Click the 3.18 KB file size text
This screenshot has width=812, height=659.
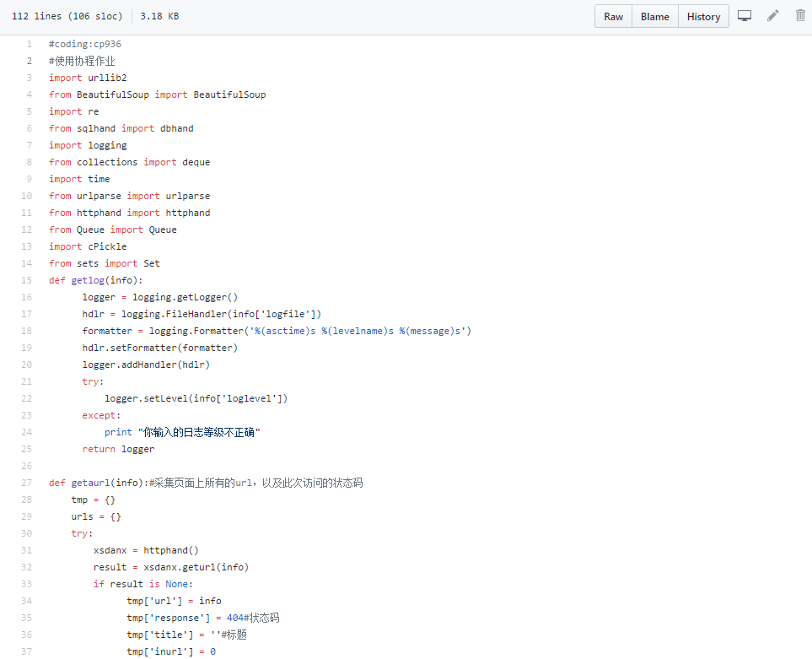tap(159, 17)
